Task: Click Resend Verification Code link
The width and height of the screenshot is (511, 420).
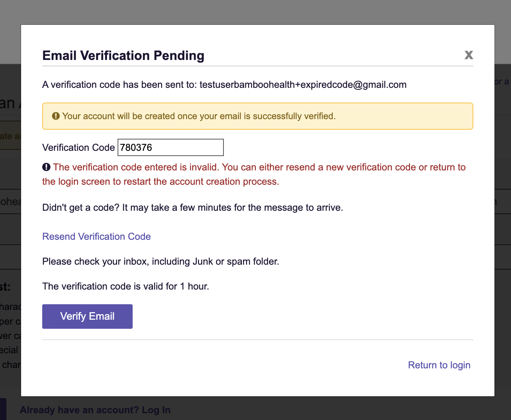Action: [96, 236]
